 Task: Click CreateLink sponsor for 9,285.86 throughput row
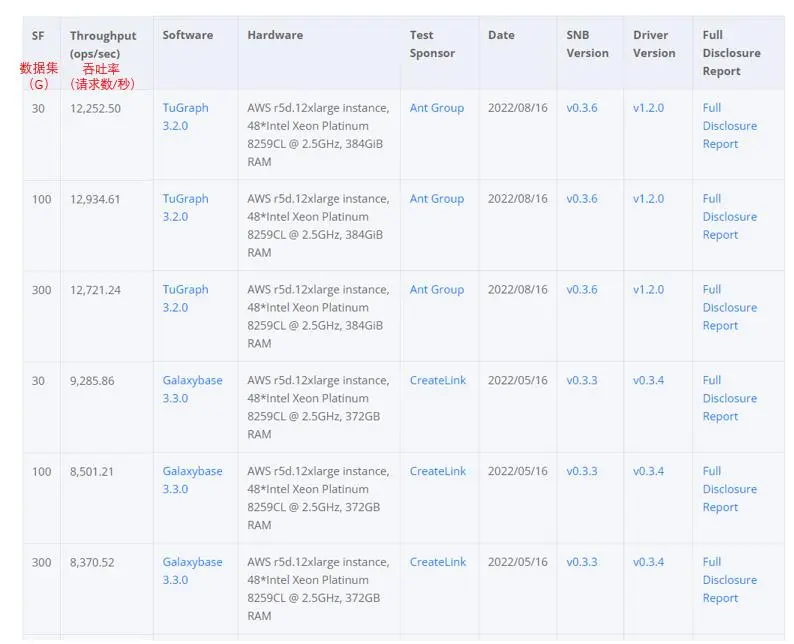click(437, 381)
